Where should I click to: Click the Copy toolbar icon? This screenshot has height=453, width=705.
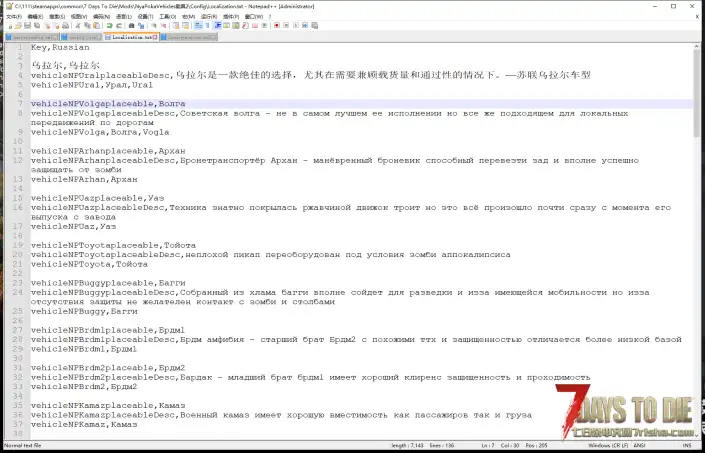pyautogui.click(x=87, y=26)
